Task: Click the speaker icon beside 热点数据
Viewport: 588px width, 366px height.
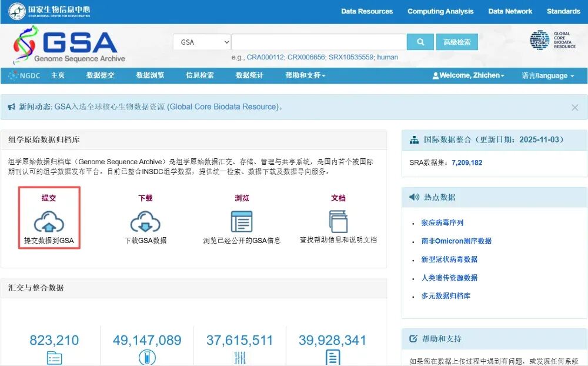Action: (415, 197)
